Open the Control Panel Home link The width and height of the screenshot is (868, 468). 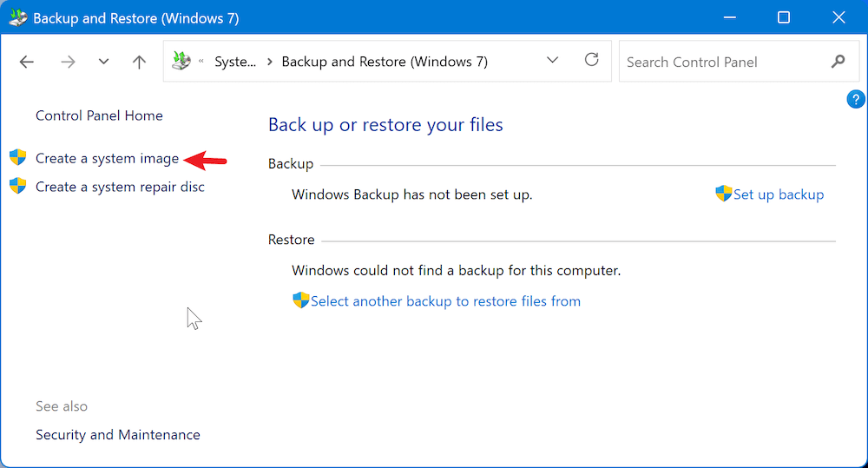coord(99,115)
